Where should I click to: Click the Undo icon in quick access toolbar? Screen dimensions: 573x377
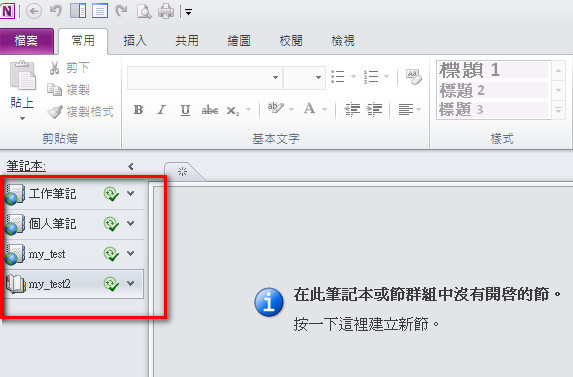click(x=56, y=11)
